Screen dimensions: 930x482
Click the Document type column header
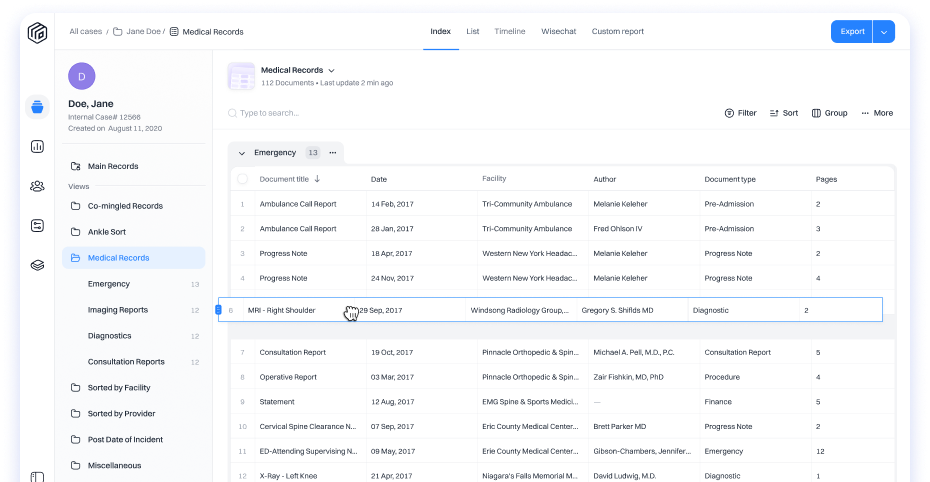point(730,179)
